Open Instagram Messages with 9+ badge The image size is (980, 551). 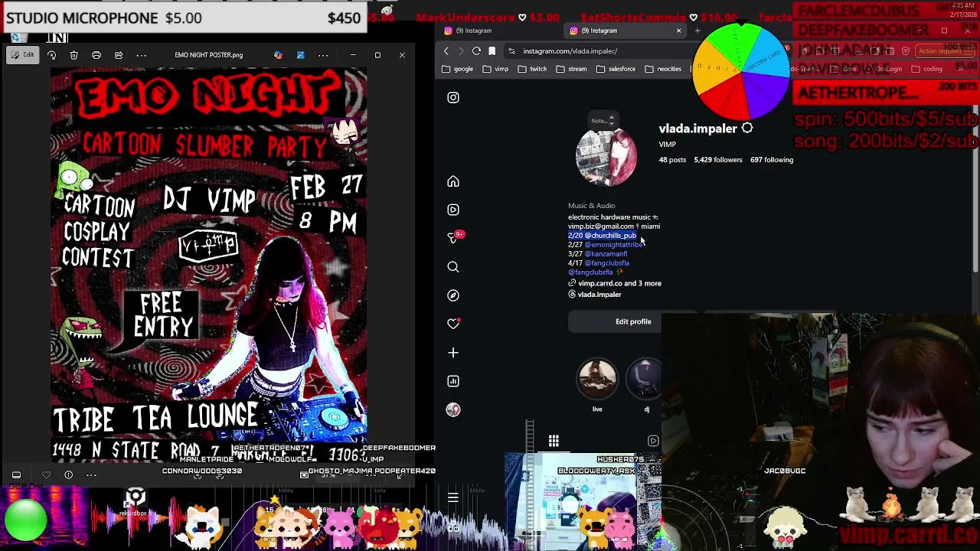[x=453, y=238]
